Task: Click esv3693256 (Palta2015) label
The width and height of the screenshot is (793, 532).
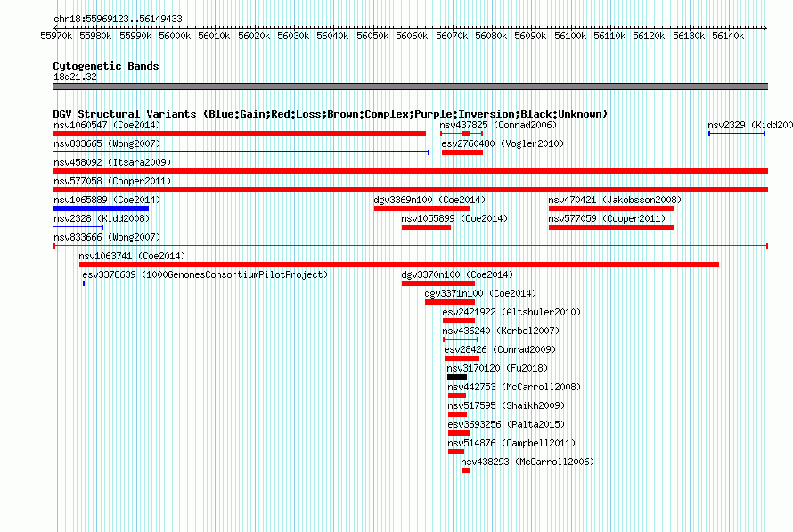Action: coord(506,424)
